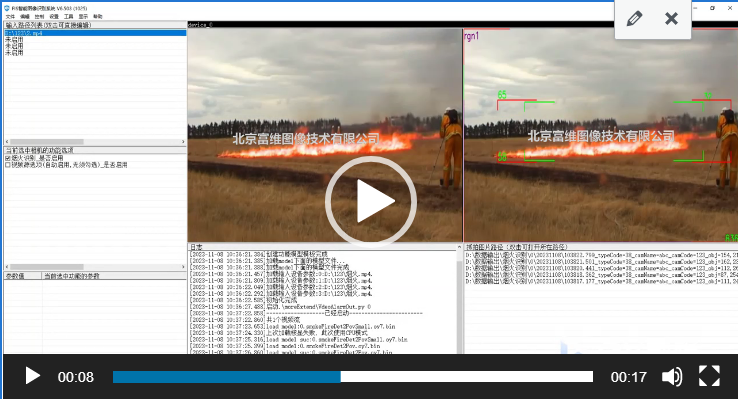Click right arrow of input list horizontal scrollbar

point(183,142)
